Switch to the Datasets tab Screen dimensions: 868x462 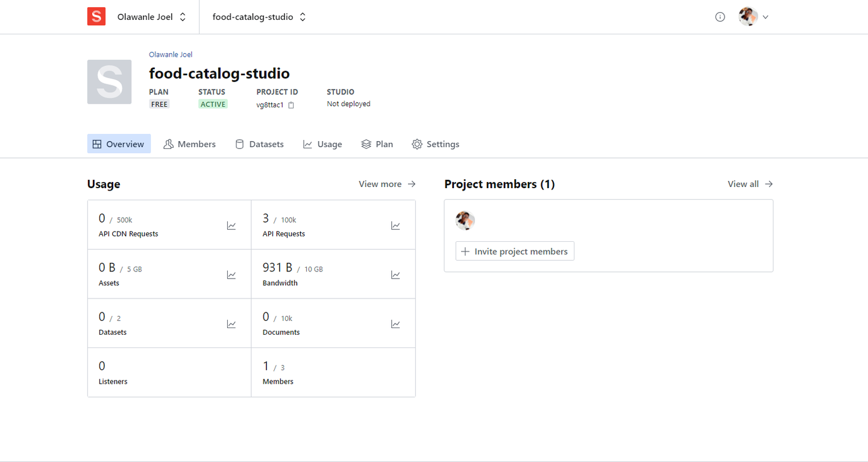tap(259, 144)
